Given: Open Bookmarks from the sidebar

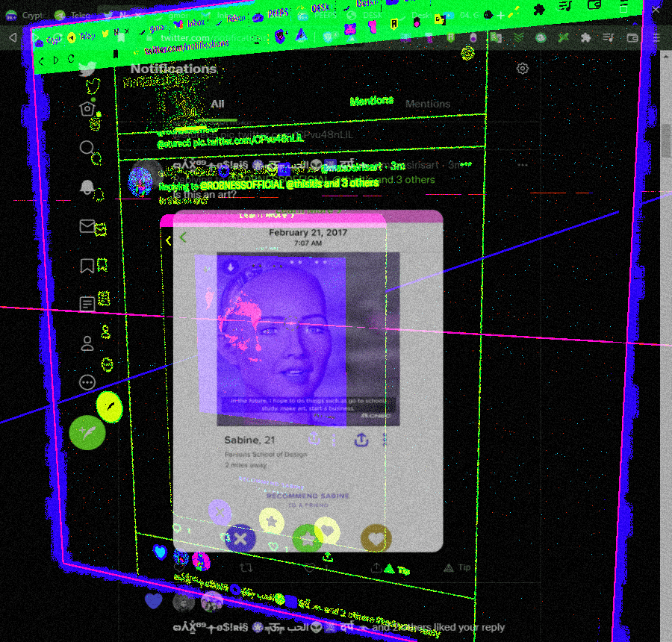Looking at the screenshot, I should [87, 265].
